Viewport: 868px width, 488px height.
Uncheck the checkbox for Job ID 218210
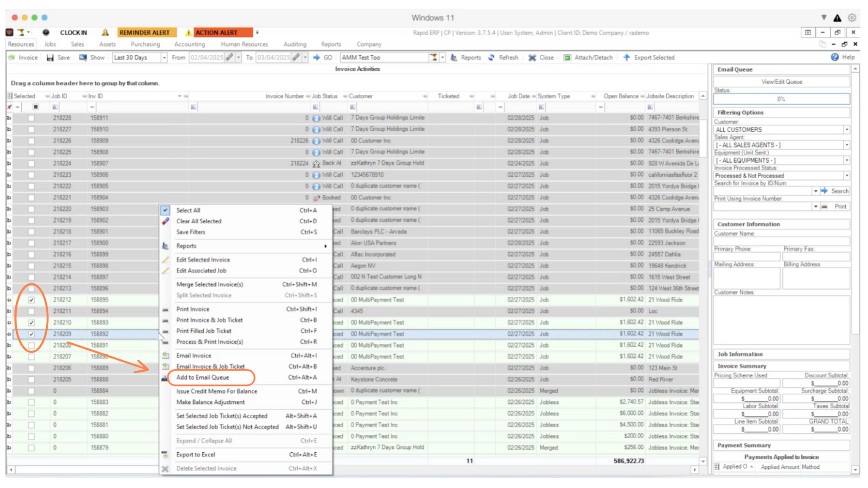point(31,323)
